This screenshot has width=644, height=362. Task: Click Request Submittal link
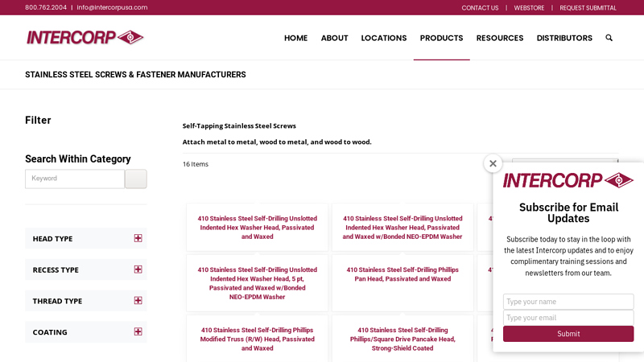(x=588, y=8)
